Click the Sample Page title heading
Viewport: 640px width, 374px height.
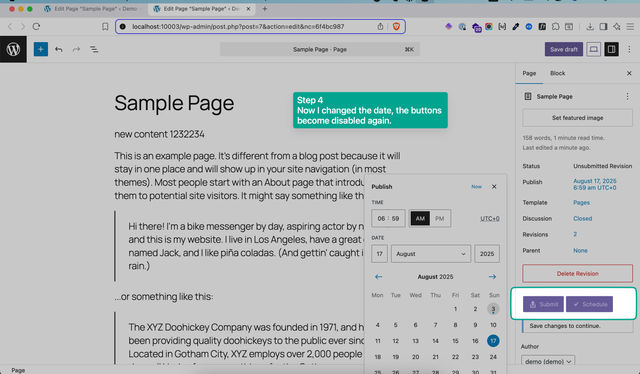pos(174,103)
